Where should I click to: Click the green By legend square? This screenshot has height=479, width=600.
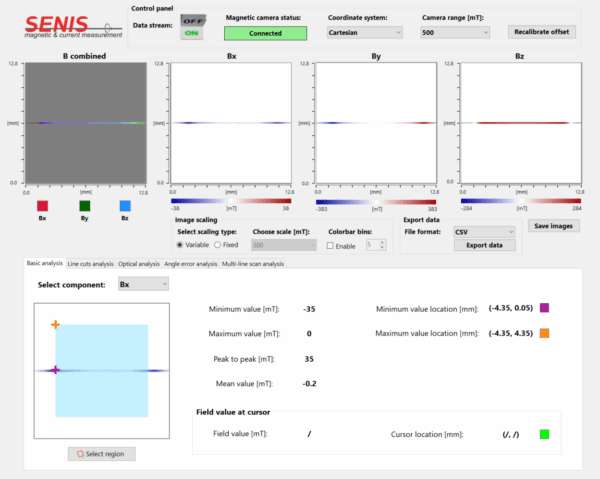point(84,204)
